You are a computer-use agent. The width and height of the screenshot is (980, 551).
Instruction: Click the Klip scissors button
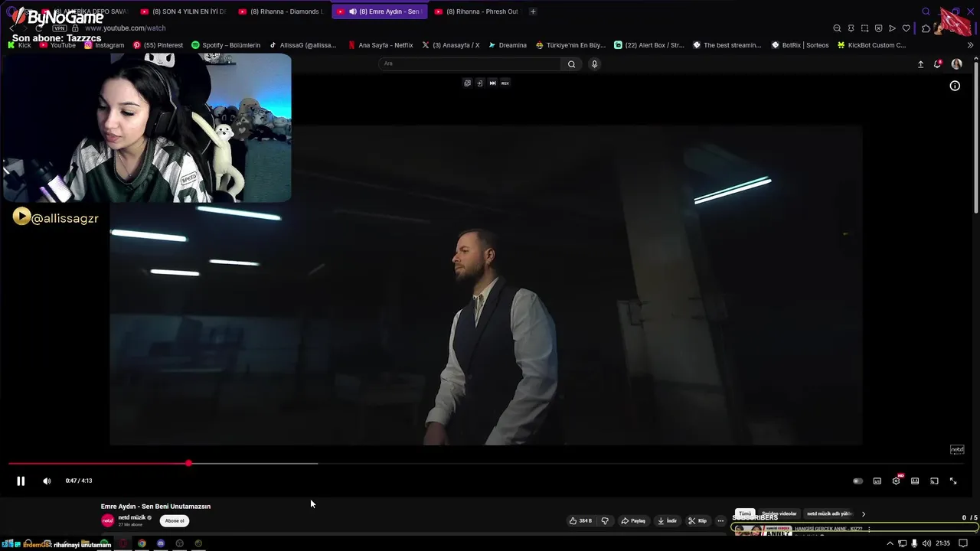(x=697, y=521)
